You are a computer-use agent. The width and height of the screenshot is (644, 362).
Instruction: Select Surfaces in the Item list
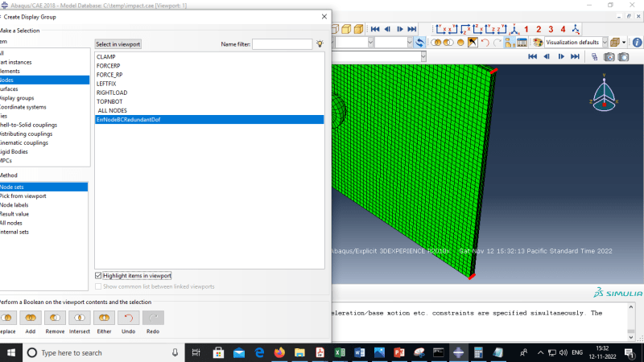pyautogui.click(x=44, y=89)
